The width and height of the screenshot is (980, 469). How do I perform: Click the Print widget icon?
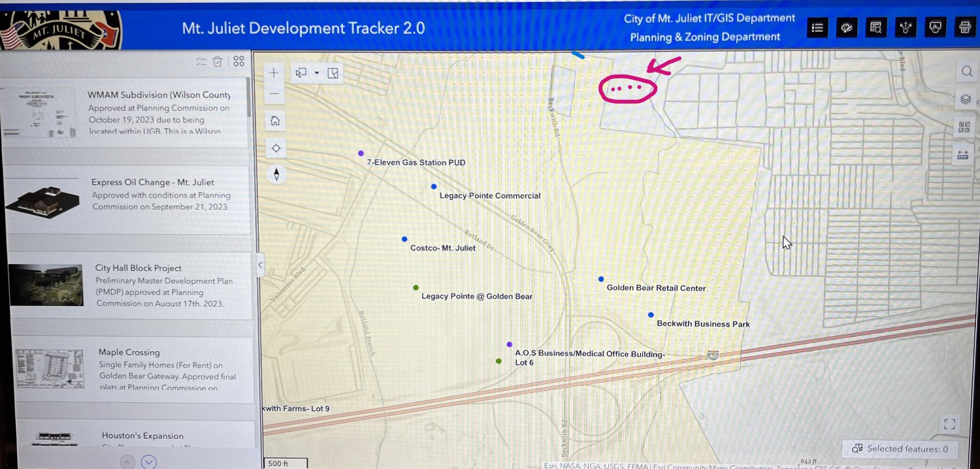pos(964,28)
